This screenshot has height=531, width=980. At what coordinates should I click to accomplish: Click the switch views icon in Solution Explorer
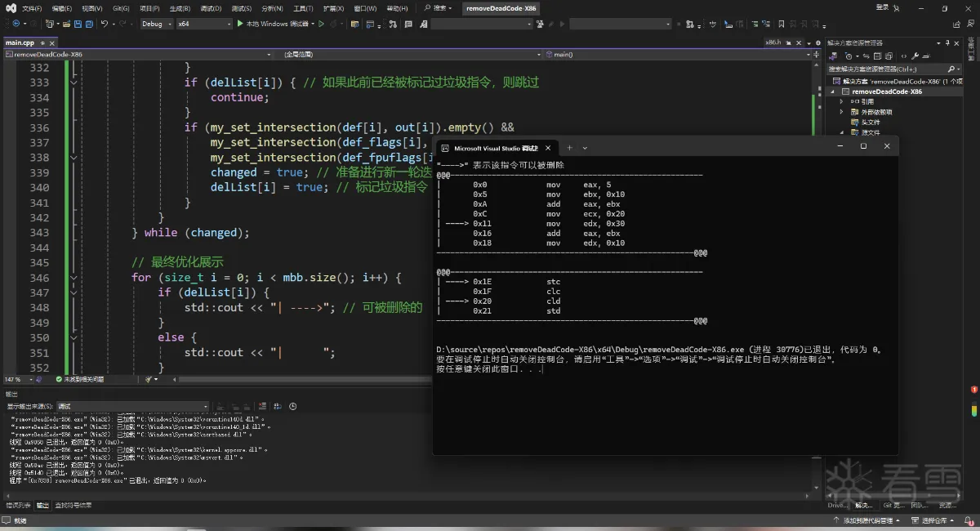click(x=833, y=56)
